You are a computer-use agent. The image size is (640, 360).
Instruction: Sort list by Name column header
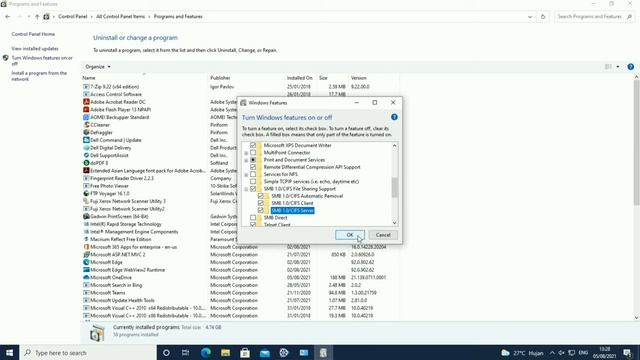pyautogui.click(x=89, y=78)
